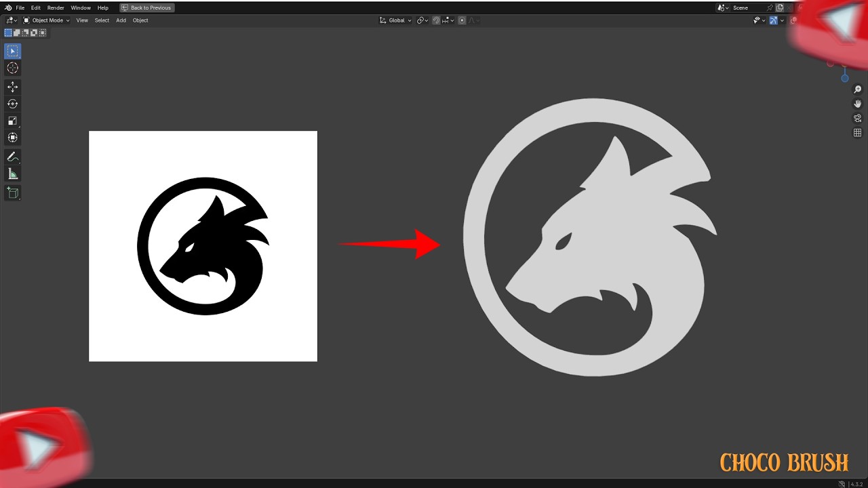Click the pan view hand icon

[x=857, y=104]
